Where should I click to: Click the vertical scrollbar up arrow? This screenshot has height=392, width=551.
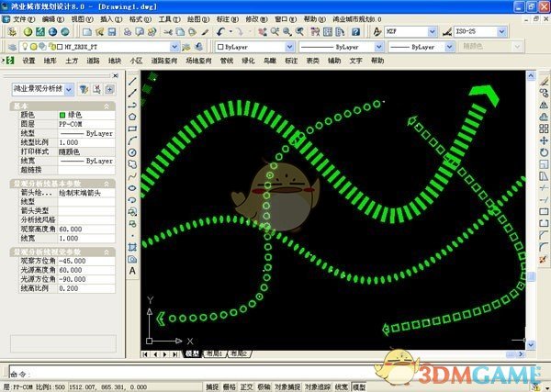(531, 75)
